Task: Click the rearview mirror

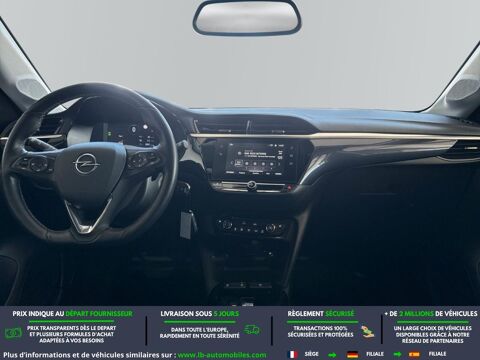Action: click(x=247, y=17)
